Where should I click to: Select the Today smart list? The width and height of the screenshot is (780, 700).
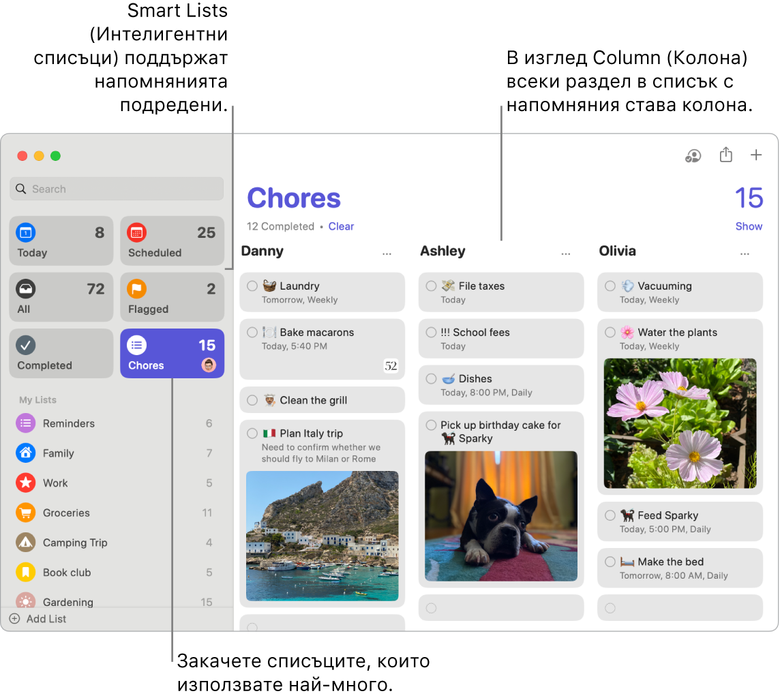[x=61, y=241]
